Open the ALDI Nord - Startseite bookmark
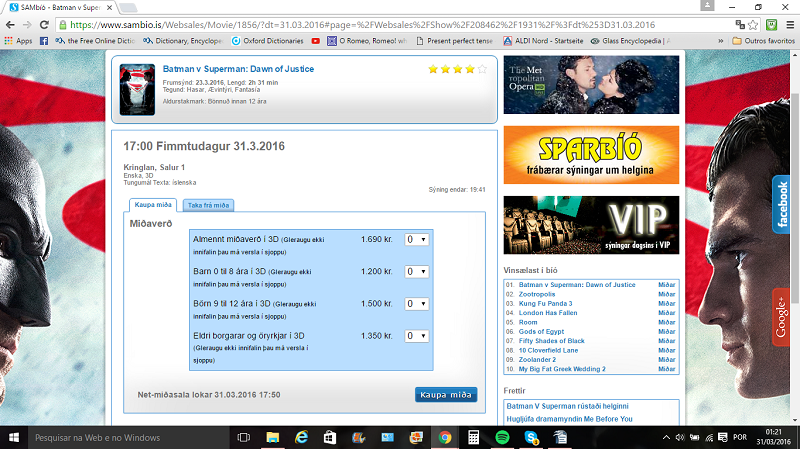The height and width of the screenshot is (449, 800). pos(543,41)
